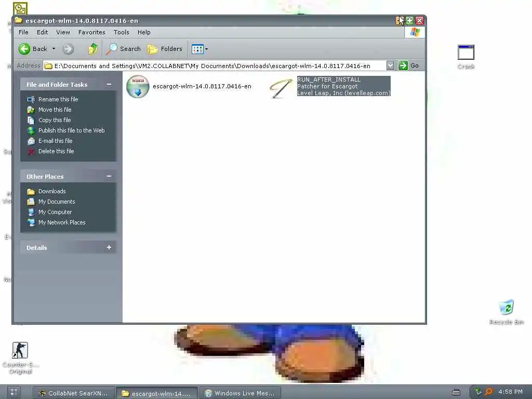532x399 pixels.
Task: Click the My Computer sidebar icon
Action: (x=31, y=212)
